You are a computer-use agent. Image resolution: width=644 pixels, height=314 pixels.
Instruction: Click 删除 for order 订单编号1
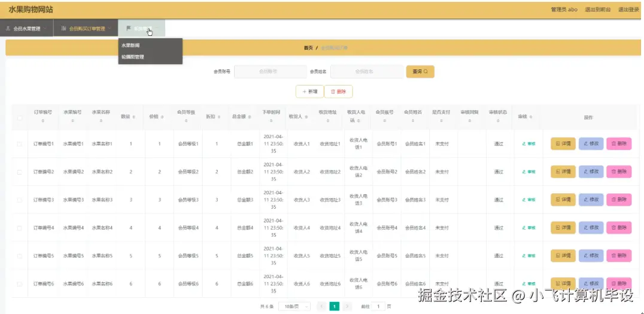619,144
